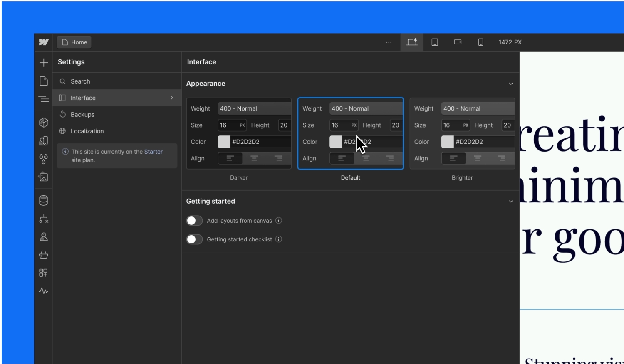Open the three-dots more options menu
The height and width of the screenshot is (364, 624).
(389, 42)
